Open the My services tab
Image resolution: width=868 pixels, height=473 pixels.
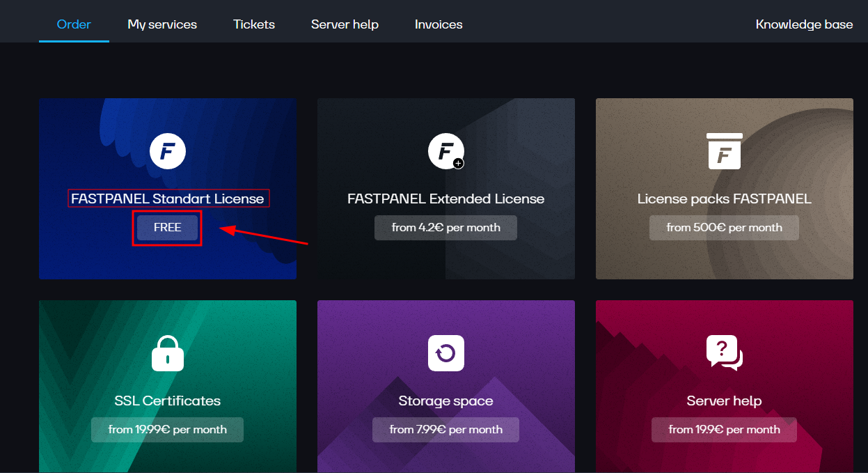point(162,24)
